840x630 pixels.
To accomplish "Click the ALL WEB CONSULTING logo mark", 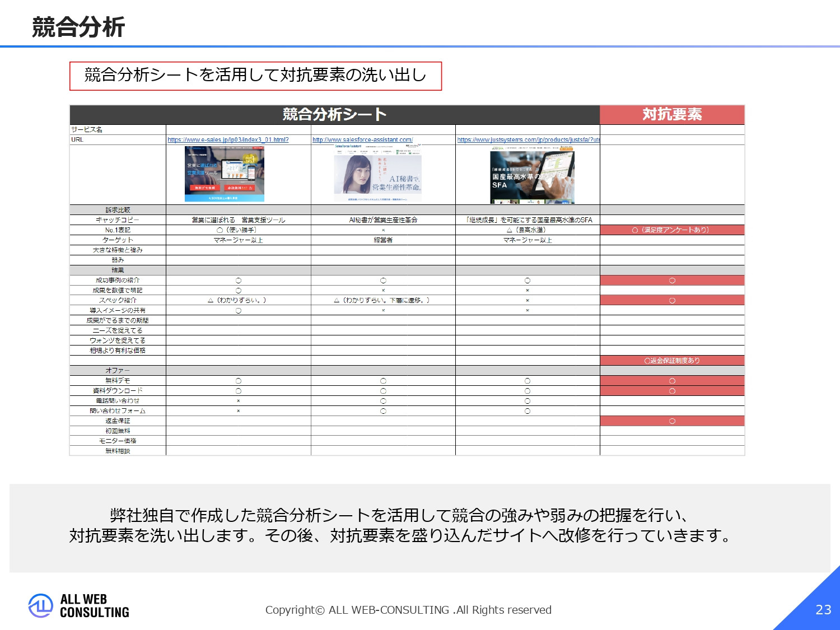I will click(40, 604).
